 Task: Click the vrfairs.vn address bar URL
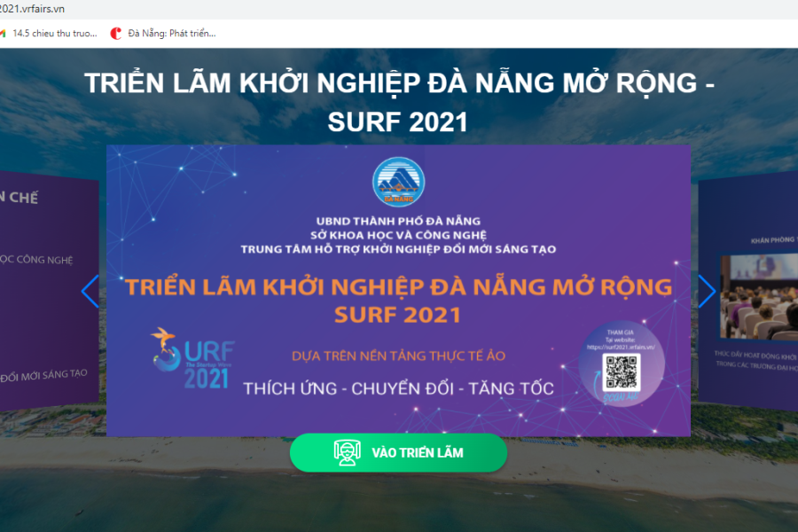[x=33, y=9]
